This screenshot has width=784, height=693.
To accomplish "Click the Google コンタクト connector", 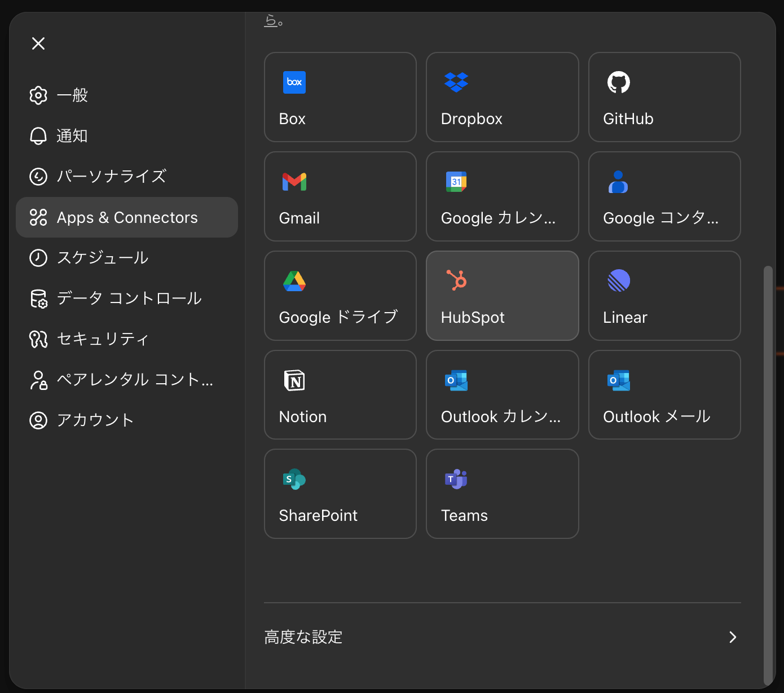I will tap(664, 196).
